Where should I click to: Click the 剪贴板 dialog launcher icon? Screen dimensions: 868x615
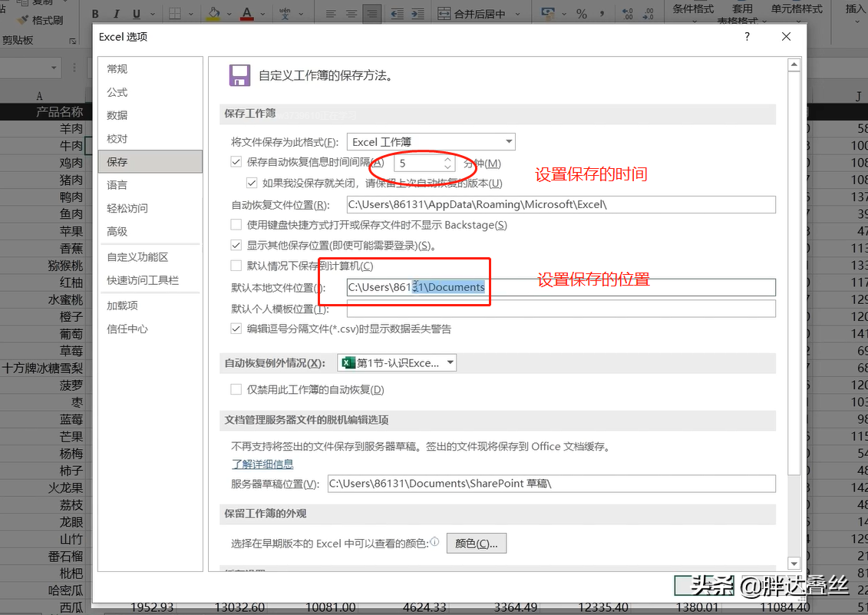pyautogui.click(x=72, y=41)
